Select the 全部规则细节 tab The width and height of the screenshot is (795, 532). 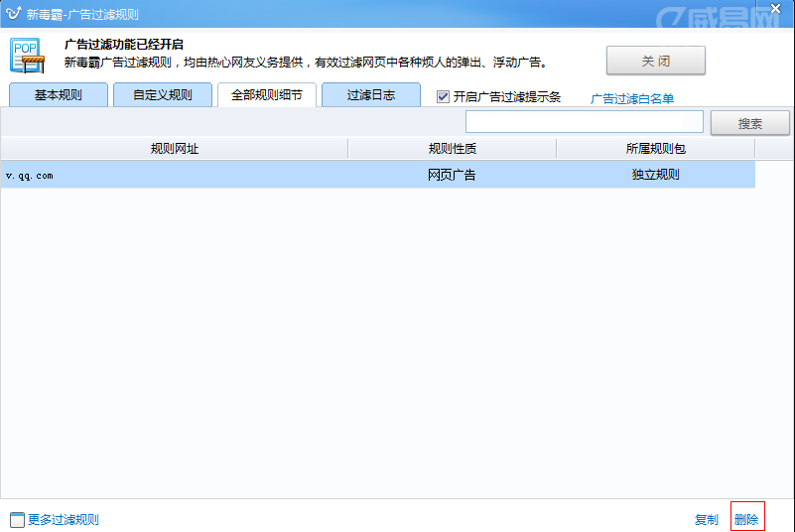click(x=266, y=95)
